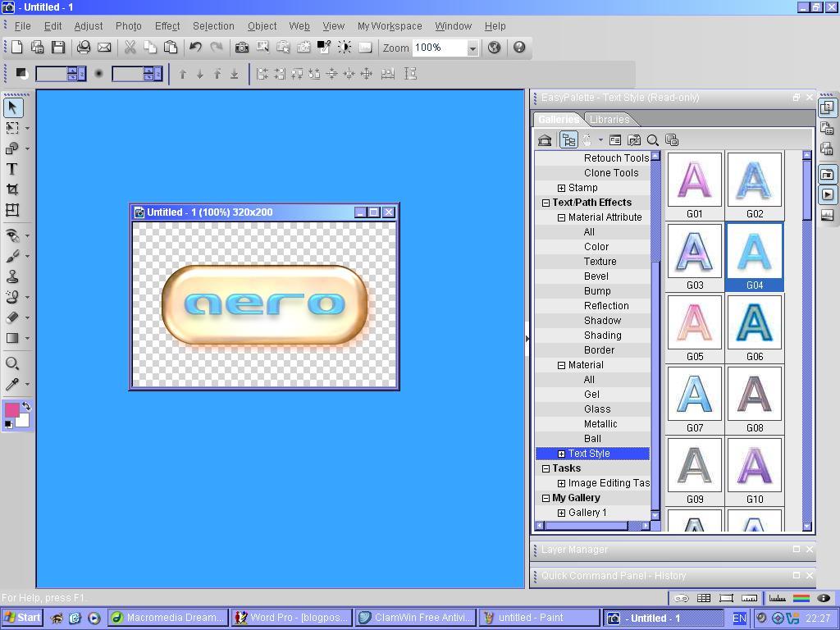Screen dimensions: 840x630
Task: Click the Print icon in toolbar
Action: 83,48
